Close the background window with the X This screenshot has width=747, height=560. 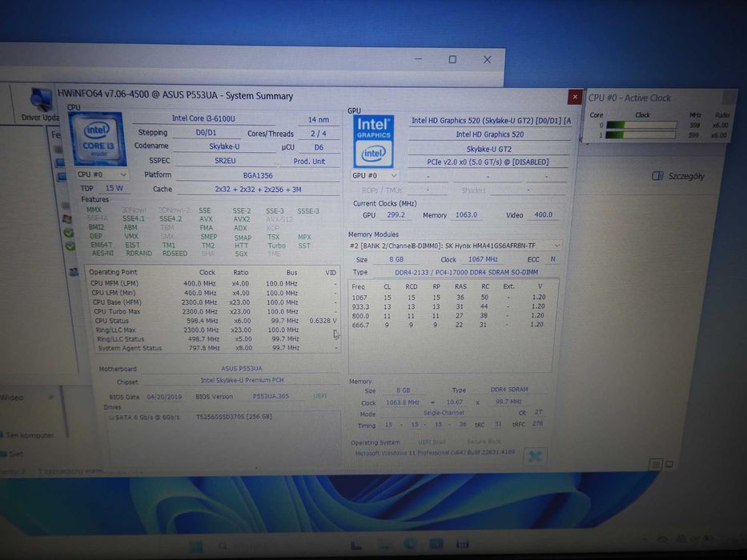[487, 59]
